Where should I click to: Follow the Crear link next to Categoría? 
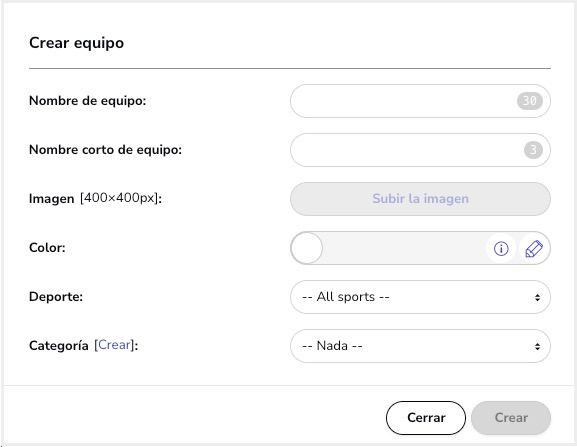pyautogui.click(x=114, y=345)
